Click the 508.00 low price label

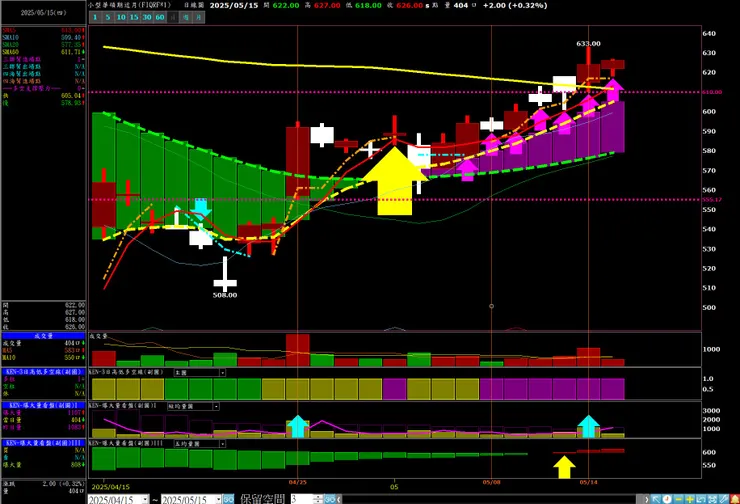pyautogui.click(x=225, y=295)
